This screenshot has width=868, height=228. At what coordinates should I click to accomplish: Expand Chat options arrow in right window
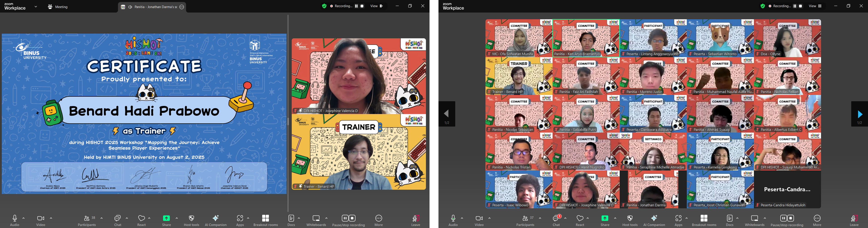click(565, 218)
